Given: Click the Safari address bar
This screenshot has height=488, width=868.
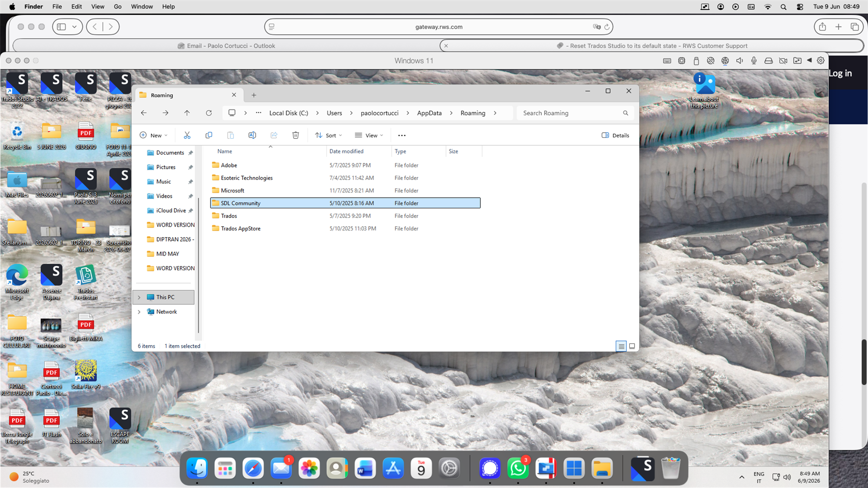Looking at the screenshot, I should click(x=438, y=27).
